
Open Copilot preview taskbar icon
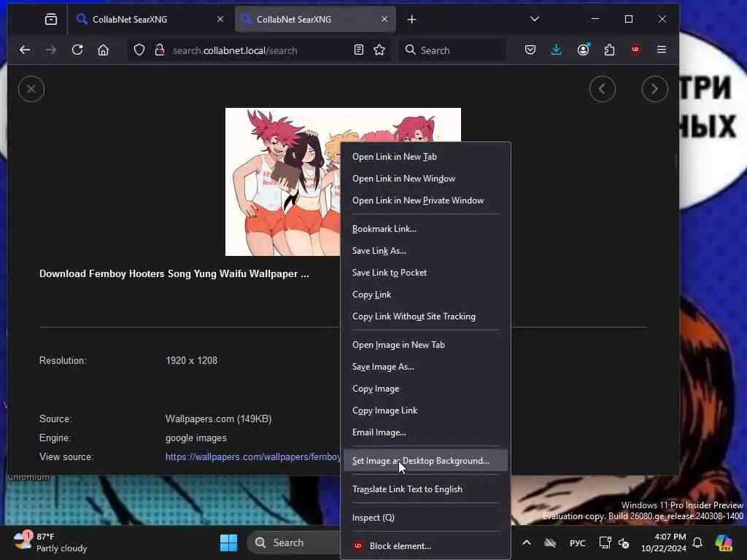click(x=724, y=542)
